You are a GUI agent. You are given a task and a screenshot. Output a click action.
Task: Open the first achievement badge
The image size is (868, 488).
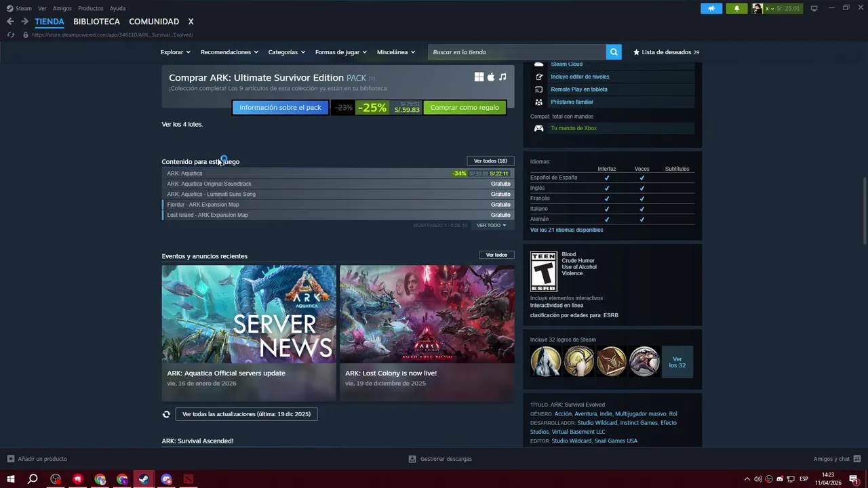click(545, 361)
